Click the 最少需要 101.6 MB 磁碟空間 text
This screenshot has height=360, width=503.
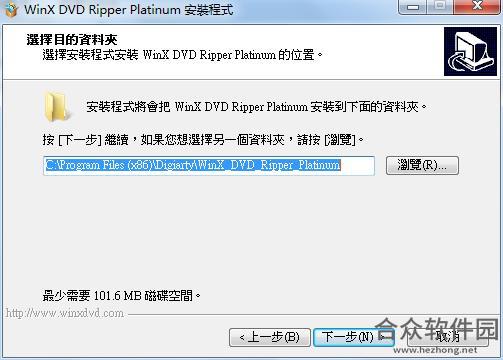pyautogui.click(x=122, y=295)
